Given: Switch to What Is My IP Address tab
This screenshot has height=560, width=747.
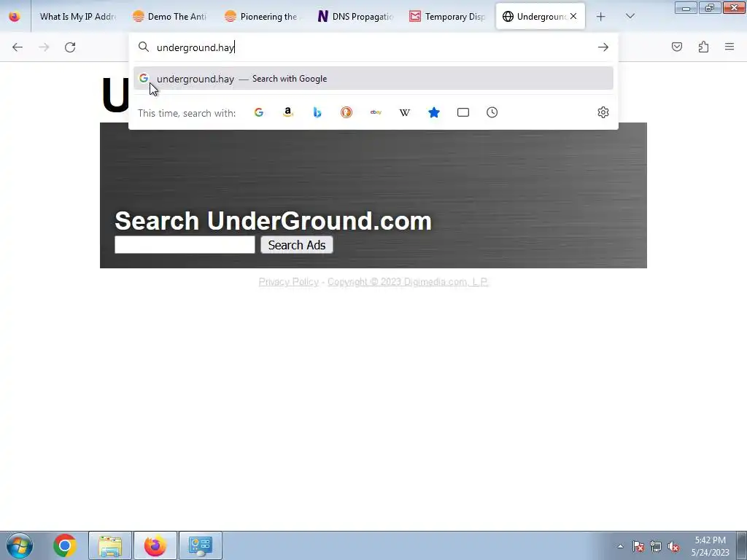Looking at the screenshot, I should click(78, 17).
